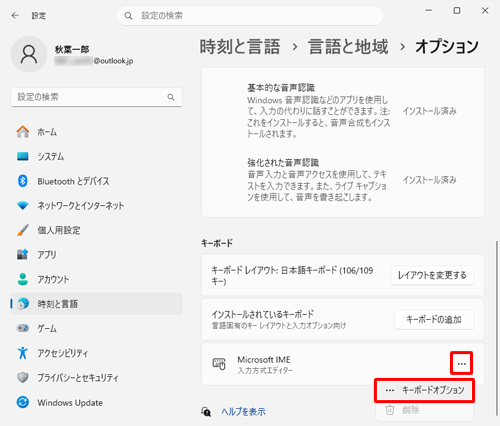Click the home icon beside ホーム

(x=23, y=132)
